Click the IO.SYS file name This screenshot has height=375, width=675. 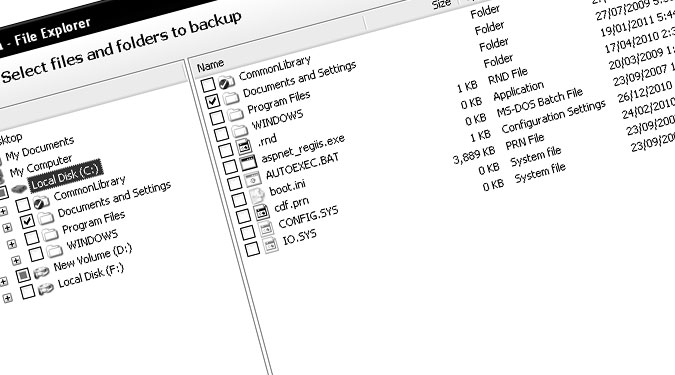coord(300,237)
